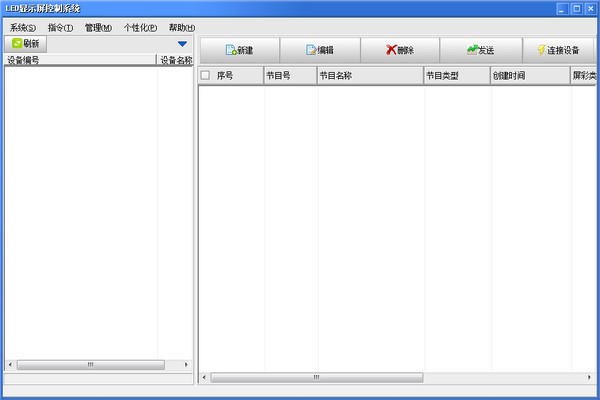Click right arrow of device list scrollbar

(x=188, y=364)
